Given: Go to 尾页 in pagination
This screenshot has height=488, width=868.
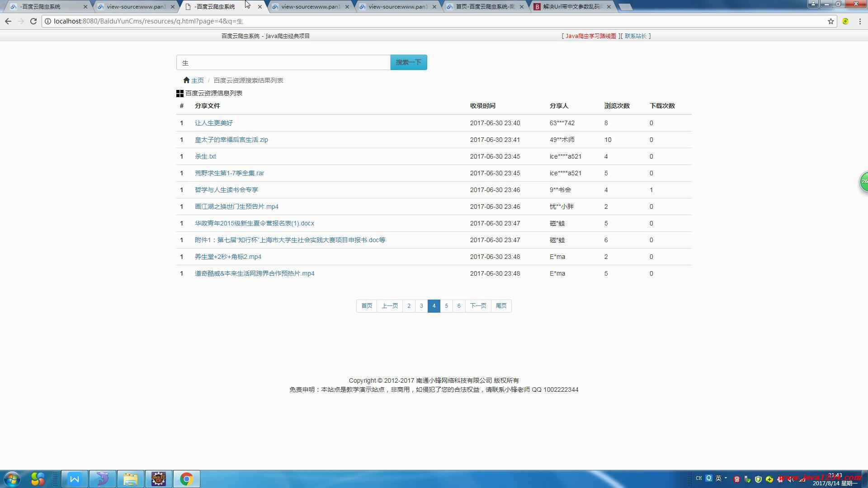Looking at the screenshot, I should tap(501, 306).
